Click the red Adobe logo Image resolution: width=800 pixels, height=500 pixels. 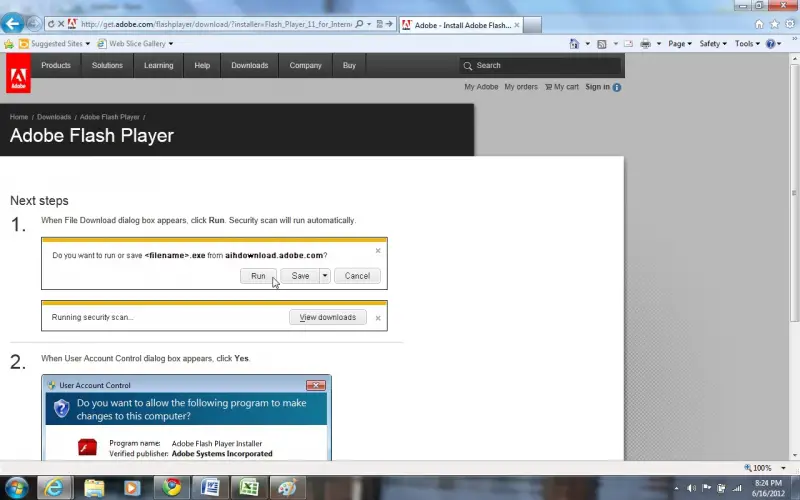click(x=18, y=73)
